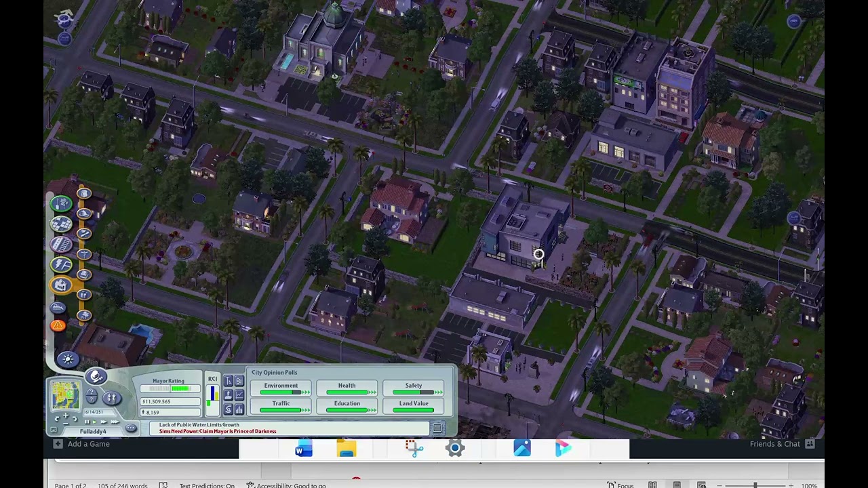This screenshot has height=488, width=868.
Task: View the Safety opinion poll
Action: (x=413, y=388)
